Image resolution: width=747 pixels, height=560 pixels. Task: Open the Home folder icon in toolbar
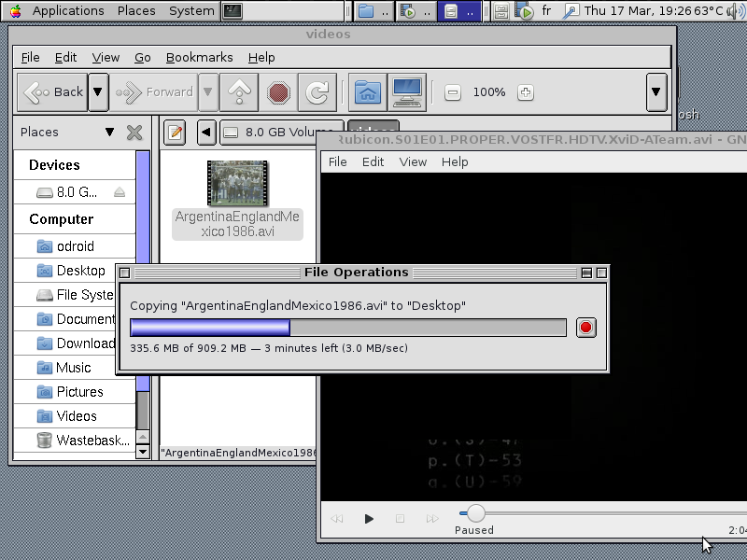[367, 91]
